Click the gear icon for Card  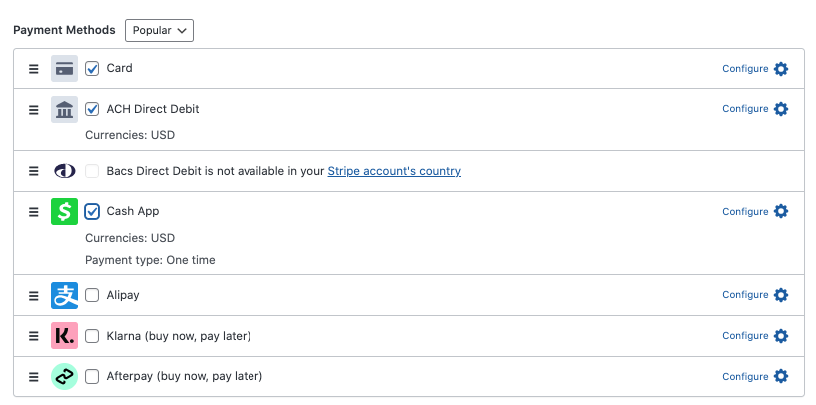click(x=781, y=69)
